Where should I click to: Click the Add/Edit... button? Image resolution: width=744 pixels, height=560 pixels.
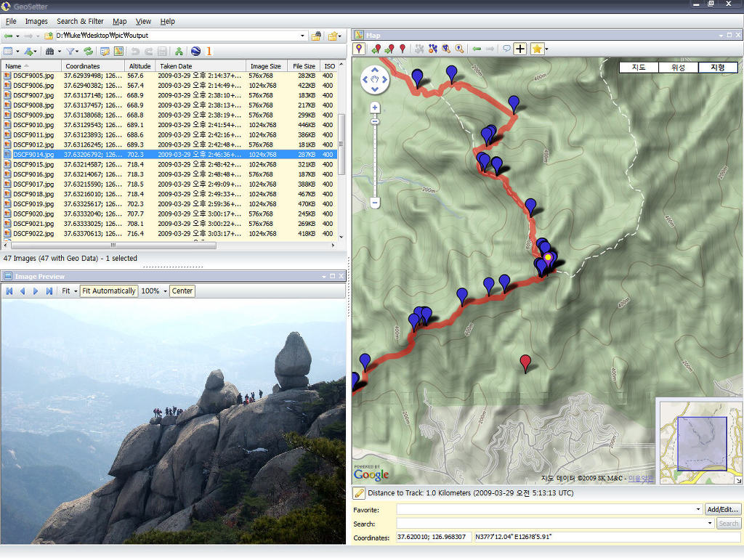[723, 510]
